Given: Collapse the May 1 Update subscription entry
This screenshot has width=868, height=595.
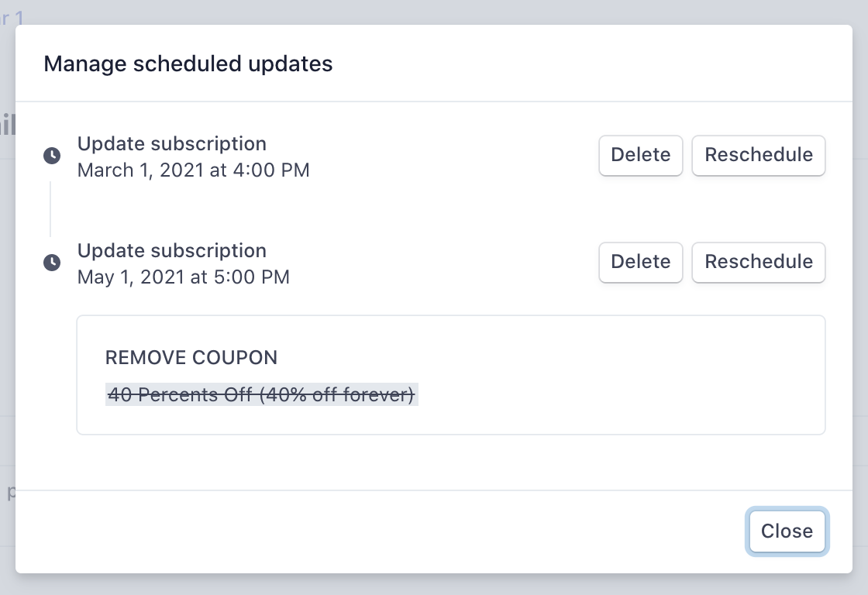Looking at the screenshot, I should (x=172, y=251).
